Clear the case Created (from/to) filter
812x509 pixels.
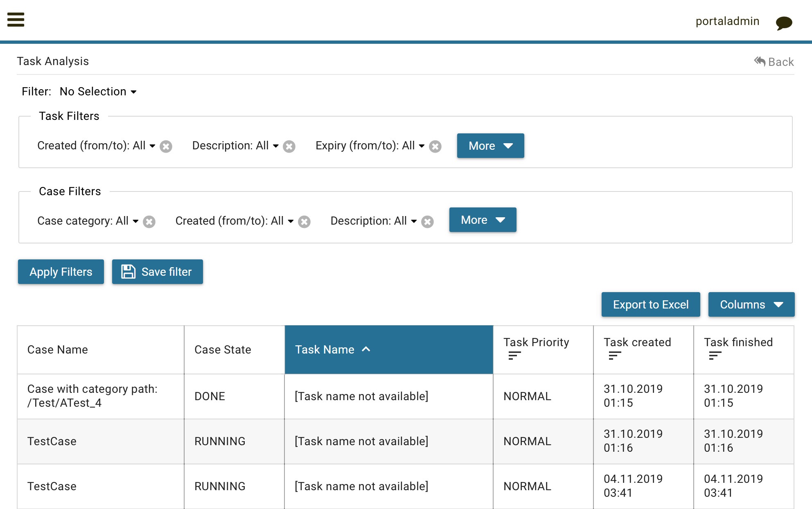[304, 222]
